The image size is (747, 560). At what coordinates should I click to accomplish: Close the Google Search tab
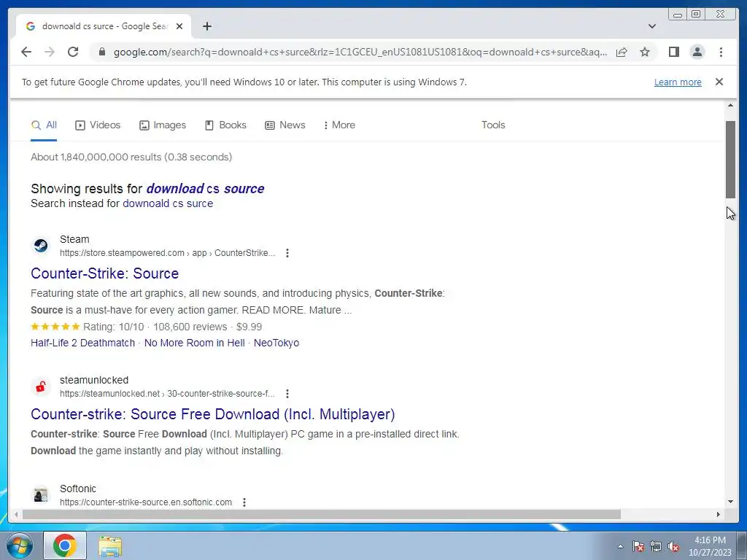[179, 26]
